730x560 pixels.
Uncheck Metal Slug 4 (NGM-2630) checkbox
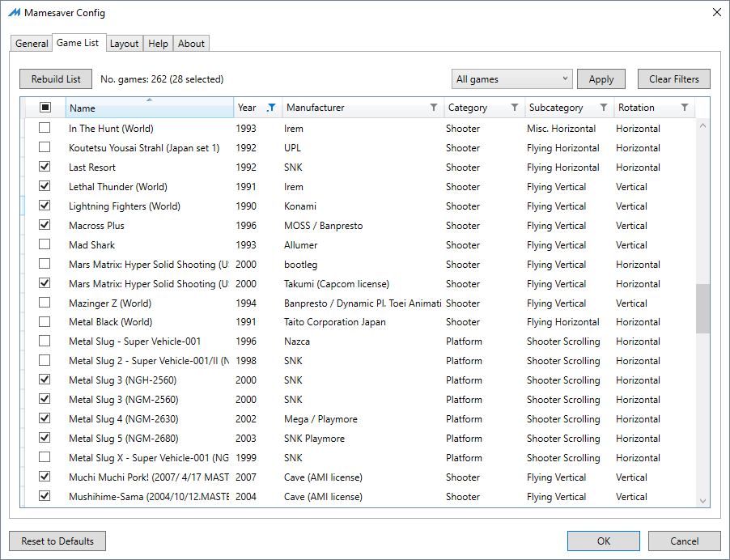[45, 418]
